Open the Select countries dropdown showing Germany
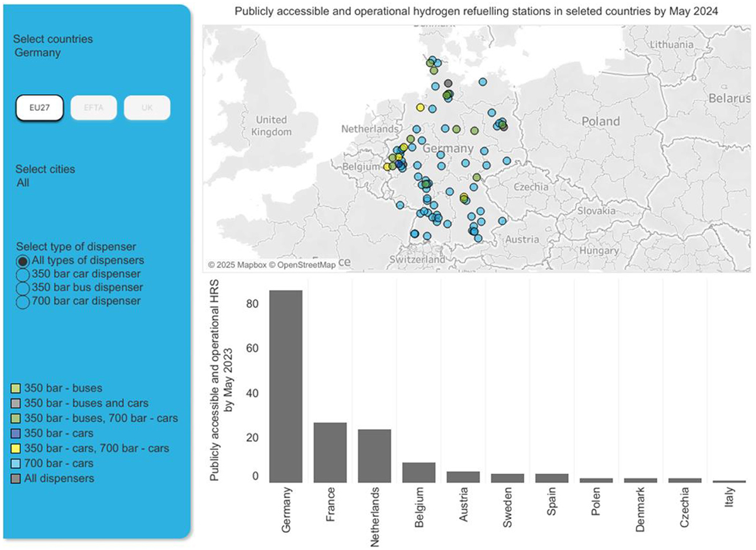The image size is (756, 550). 38,52
